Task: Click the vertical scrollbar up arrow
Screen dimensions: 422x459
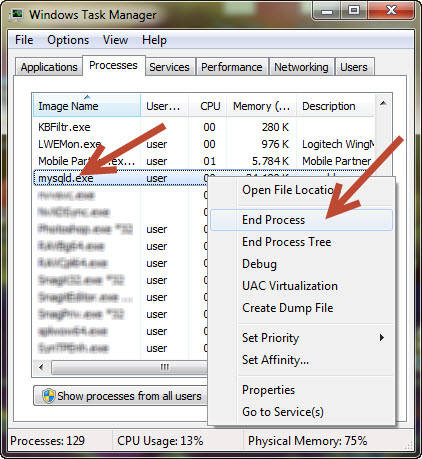Action: coord(383,103)
